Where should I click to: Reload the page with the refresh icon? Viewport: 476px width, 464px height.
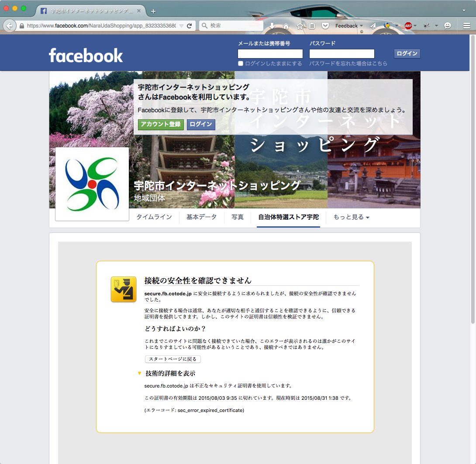190,26
